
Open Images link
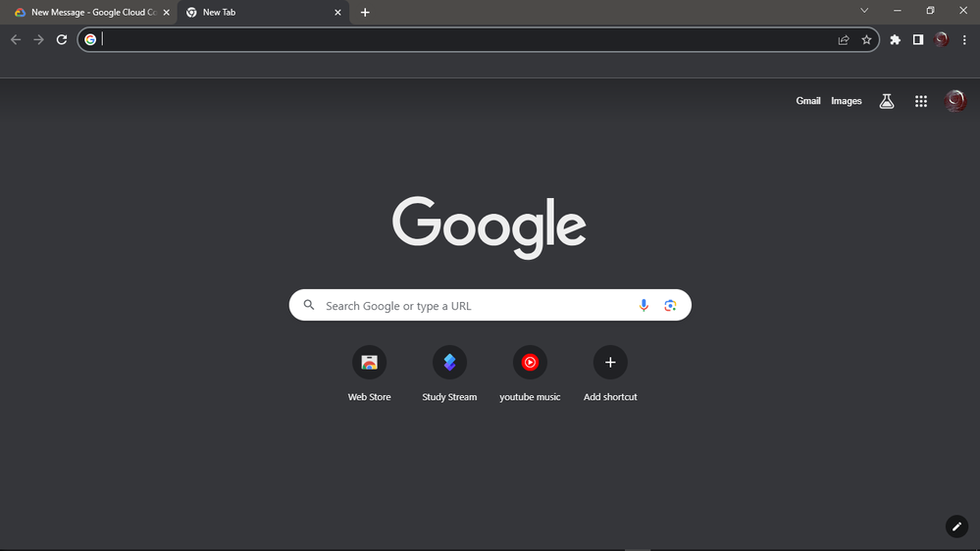click(x=847, y=101)
